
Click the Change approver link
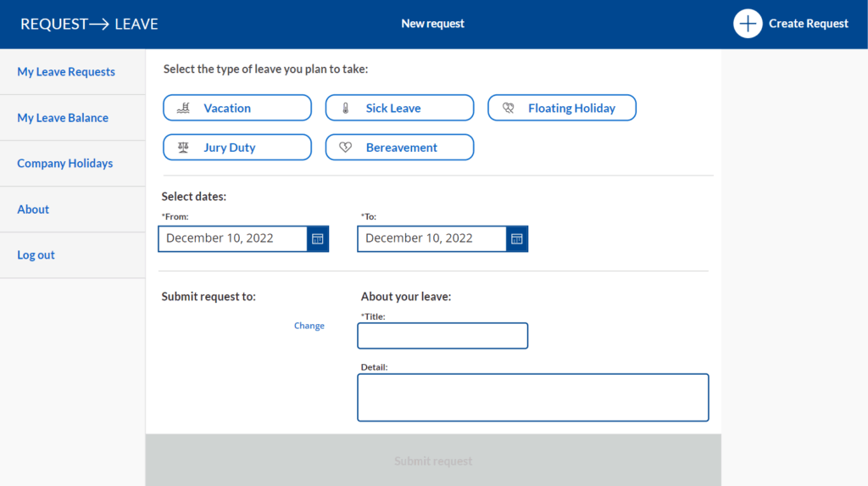309,326
